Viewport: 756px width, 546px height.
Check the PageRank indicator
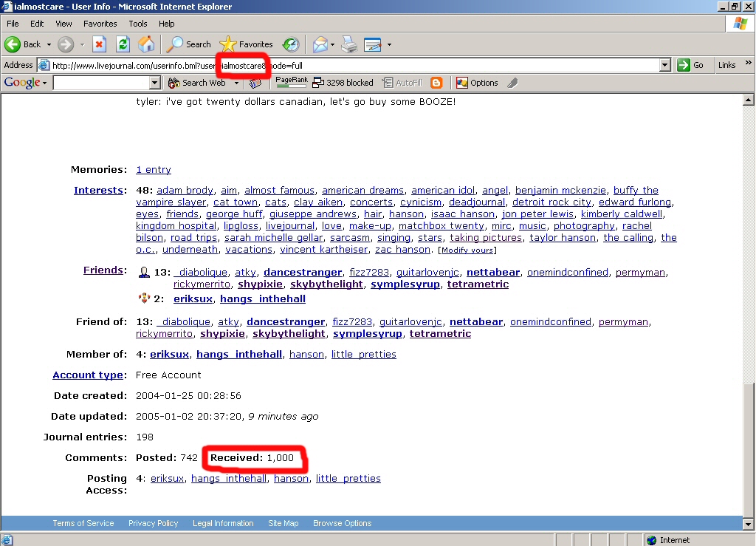coord(291,82)
